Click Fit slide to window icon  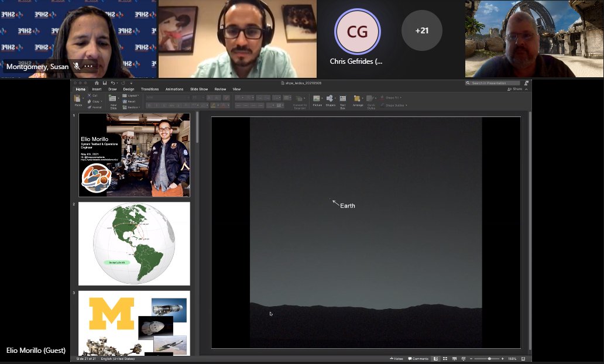(523, 359)
